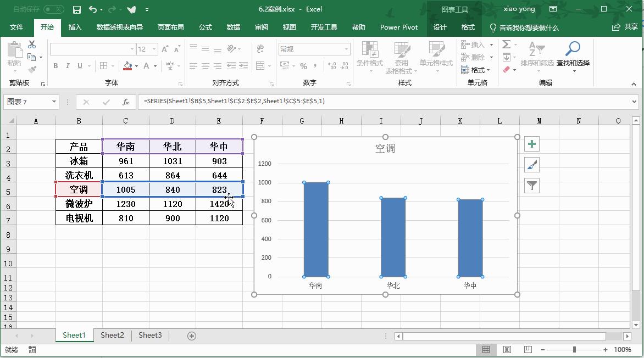
Task: Open the font size dropdown
Action: (153, 49)
